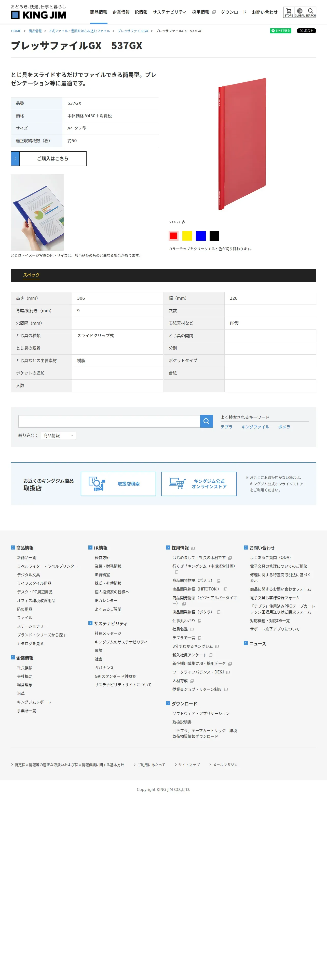Open サステナビリティ in the top navigation

coord(170,12)
